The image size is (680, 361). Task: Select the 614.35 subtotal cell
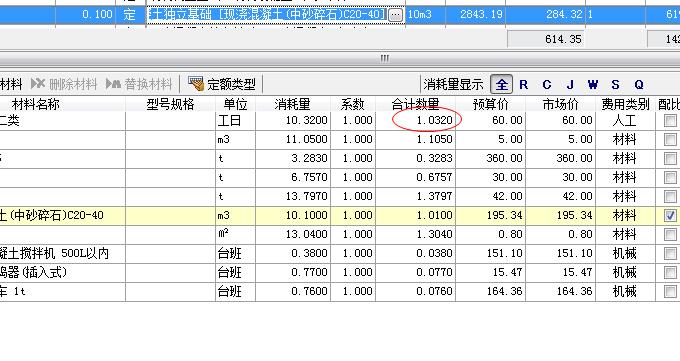click(x=545, y=39)
